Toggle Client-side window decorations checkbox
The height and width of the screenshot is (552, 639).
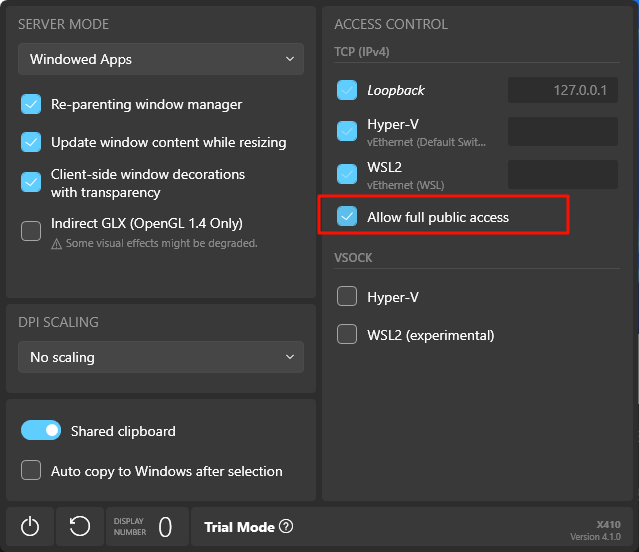32,182
